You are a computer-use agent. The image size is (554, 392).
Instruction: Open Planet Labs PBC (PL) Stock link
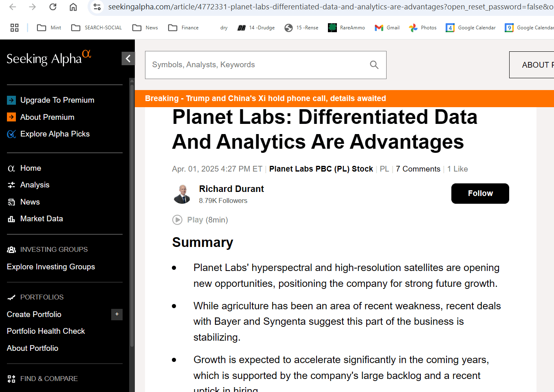321,169
